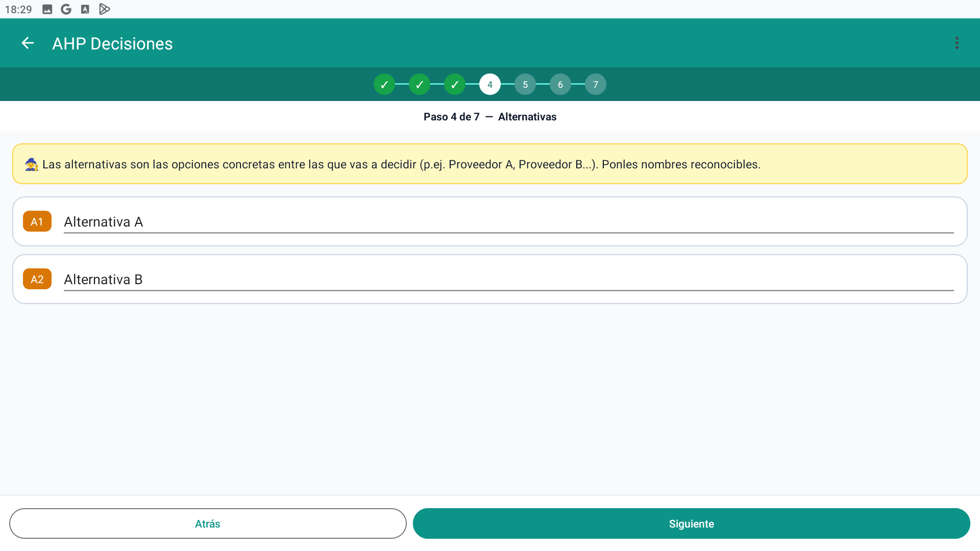The image size is (980, 551).
Task: Click the 18:29 clock in status bar
Action: (x=18, y=10)
